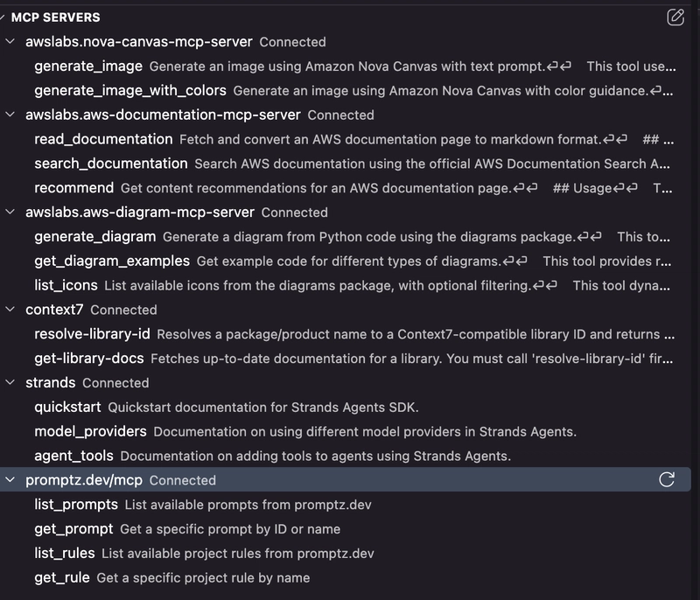Screen dimensions: 700x600
Task: Select the get-library-docs tool
Action: [x=89, y=358]
